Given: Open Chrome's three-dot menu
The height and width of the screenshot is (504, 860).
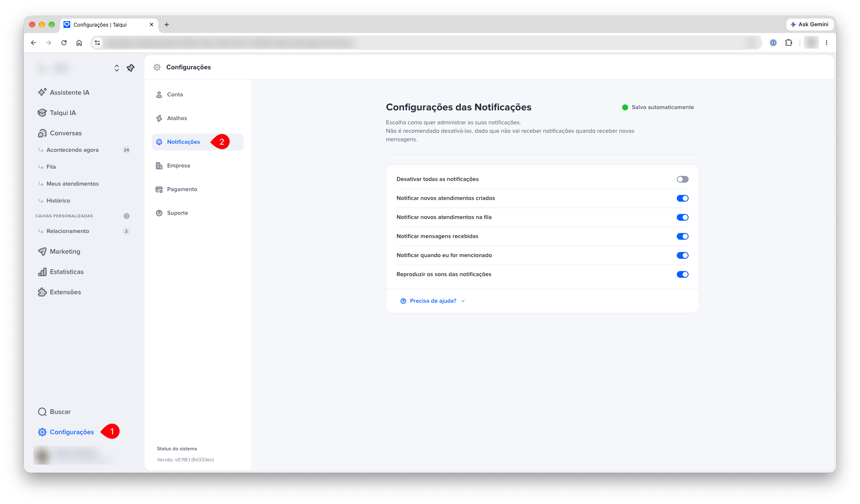Looking at the screenshot, I should 827,42.
